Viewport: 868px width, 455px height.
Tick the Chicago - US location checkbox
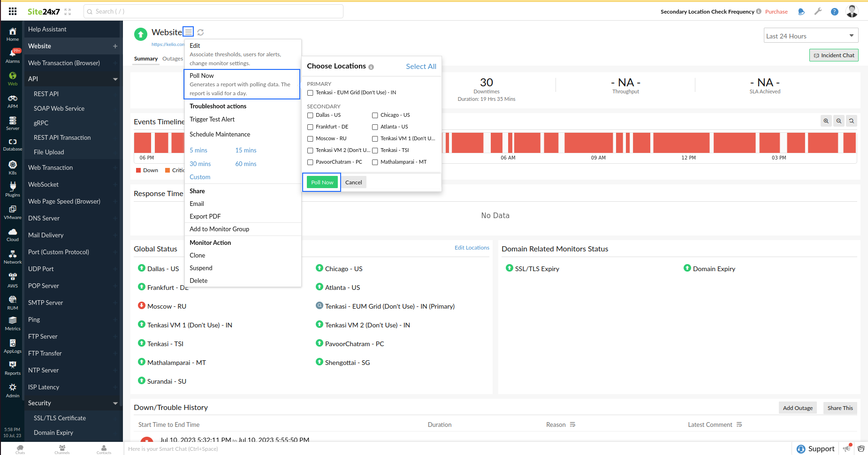tap(375, 115)
